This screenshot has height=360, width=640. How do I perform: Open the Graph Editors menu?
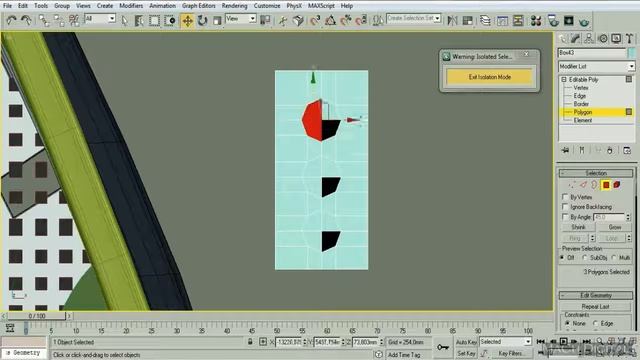pos(199,6)
